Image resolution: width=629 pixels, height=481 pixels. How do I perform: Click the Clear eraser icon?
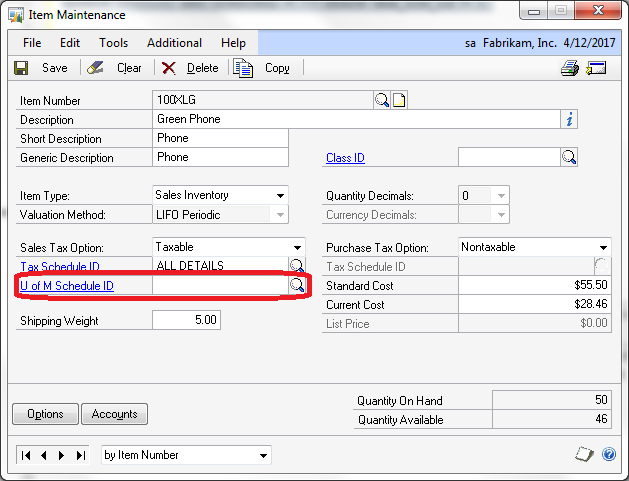click(x=95, y=68)
